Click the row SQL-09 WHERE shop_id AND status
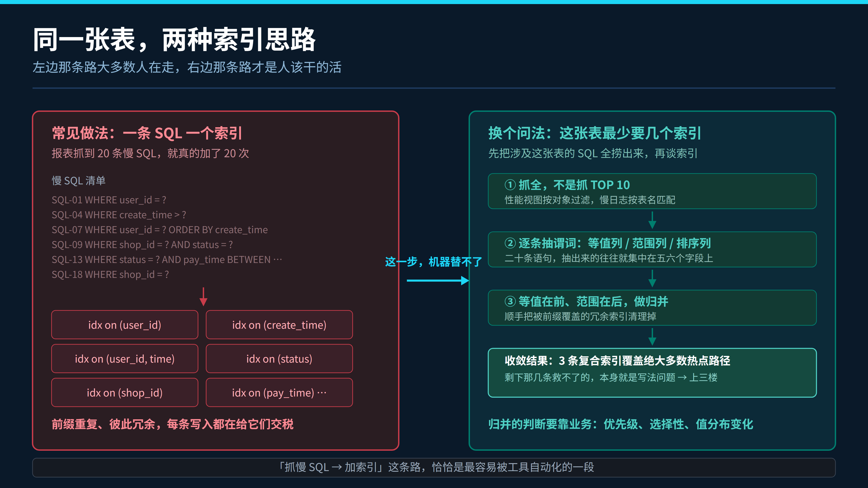Viewport: 868px width, 488px height. (142, 244)
